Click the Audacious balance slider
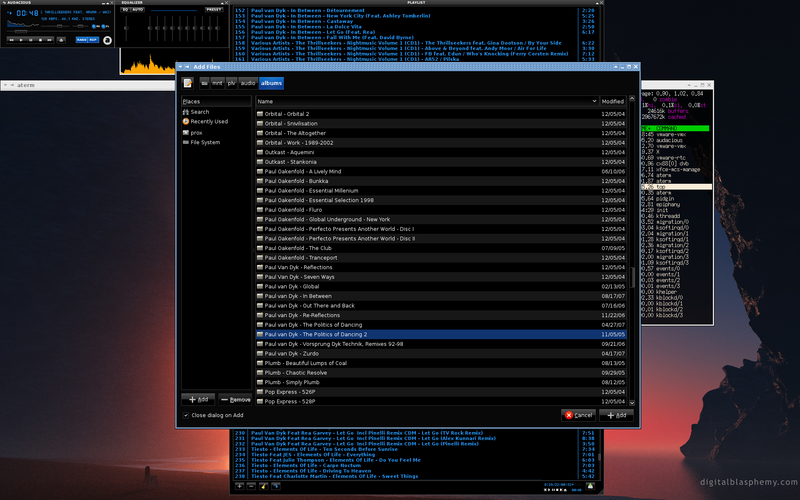 (81, 26)
